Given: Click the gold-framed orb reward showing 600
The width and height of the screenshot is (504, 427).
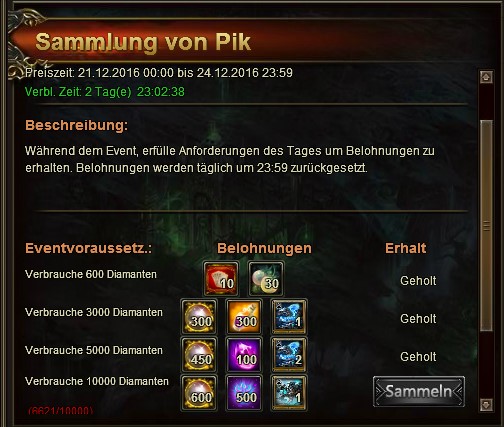Looking at the screenshot, I should point(199,393).
